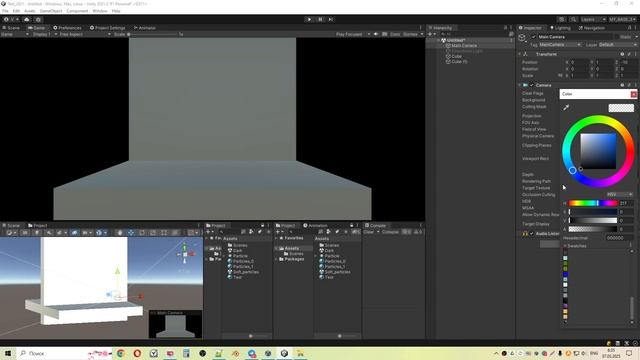The image size is (640, 360).
Task: Open Camera component preset icon
Action: pyautogui.click(x=629, y=85)
